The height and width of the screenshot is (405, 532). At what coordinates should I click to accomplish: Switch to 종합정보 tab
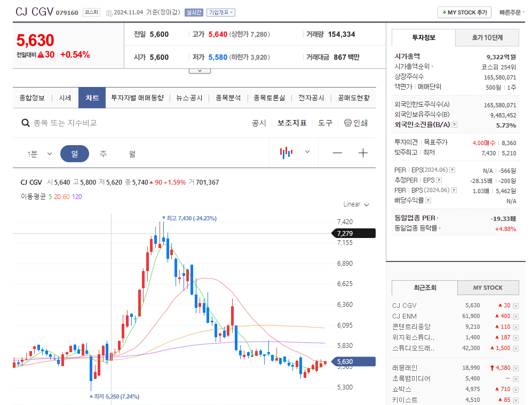(32, 98)
